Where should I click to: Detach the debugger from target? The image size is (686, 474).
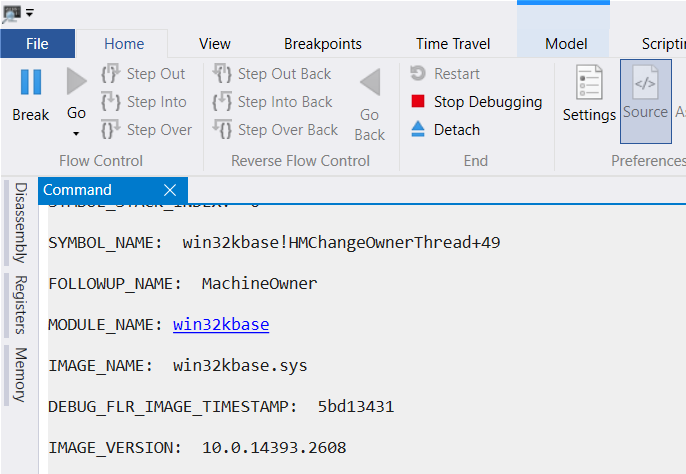(445, 130)
